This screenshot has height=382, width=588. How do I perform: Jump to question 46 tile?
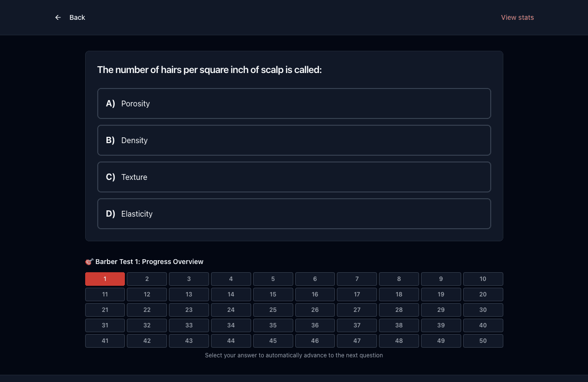coord(315,341)
